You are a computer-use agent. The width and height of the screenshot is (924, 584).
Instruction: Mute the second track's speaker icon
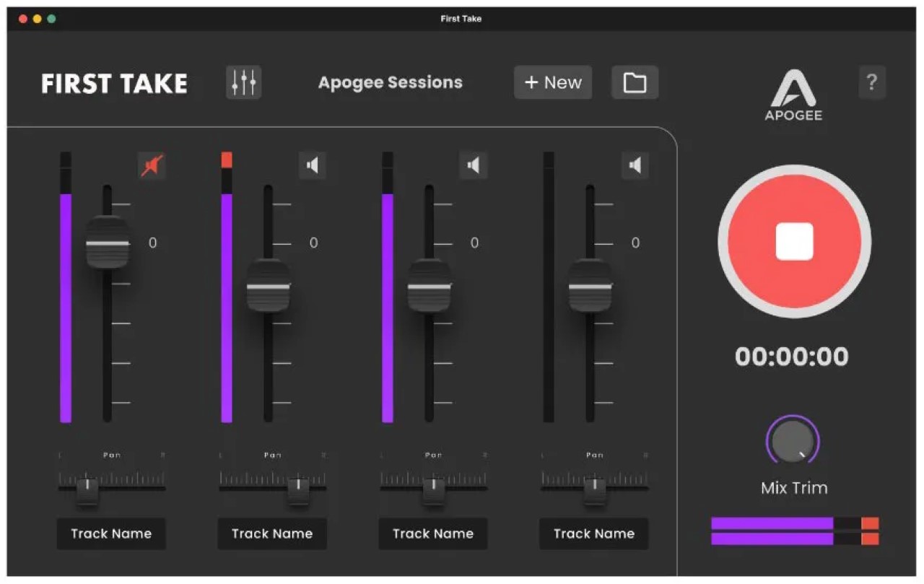click(313, 166)
